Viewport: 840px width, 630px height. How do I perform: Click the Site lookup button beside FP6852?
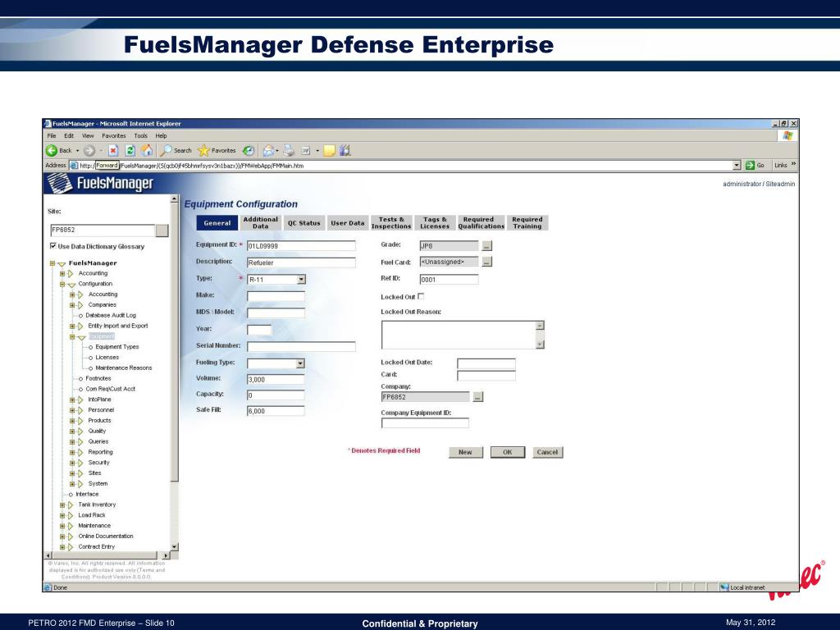pos(162,231)
